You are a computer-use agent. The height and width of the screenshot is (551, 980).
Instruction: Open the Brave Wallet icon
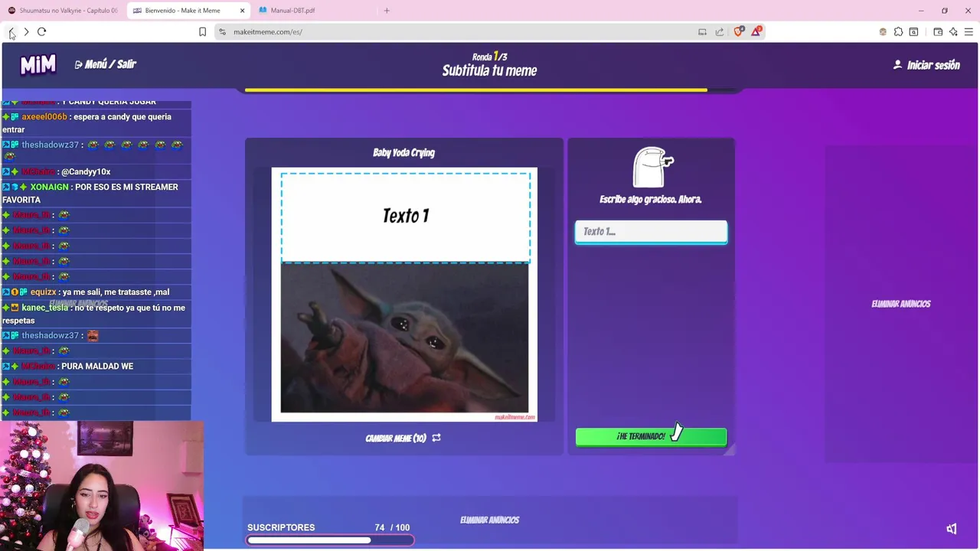point(938,31)
